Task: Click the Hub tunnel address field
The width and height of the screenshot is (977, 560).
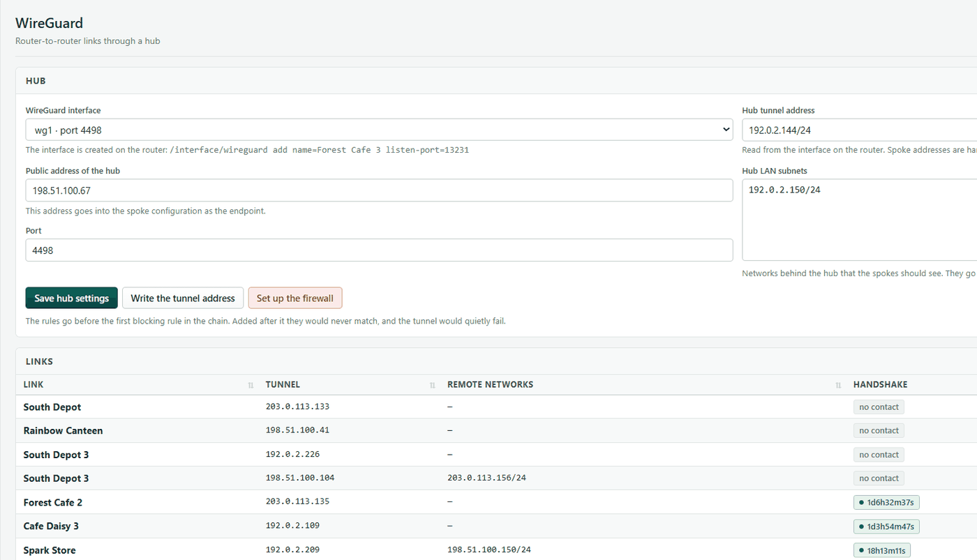Action: coord(859,130)
